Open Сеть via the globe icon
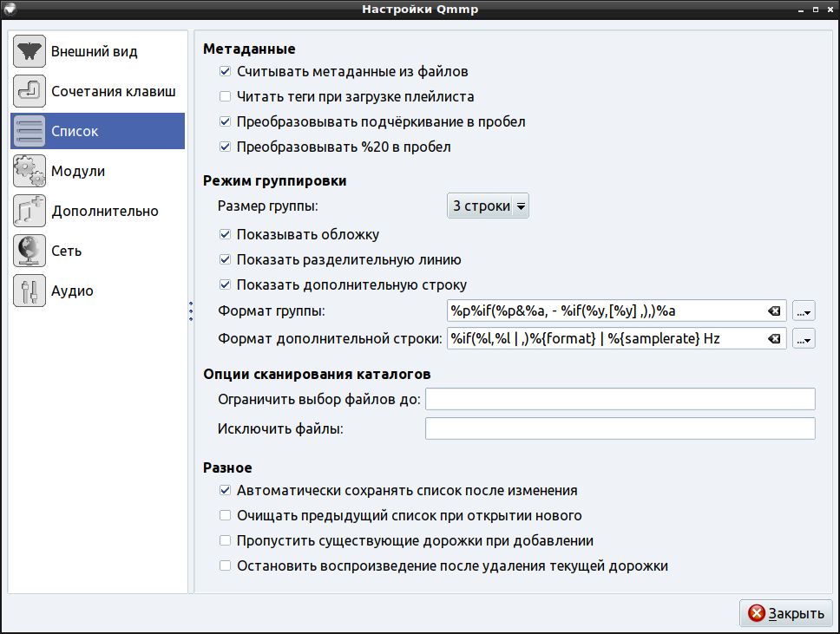This screenshot has width=840, height=634. pos(30,252)
